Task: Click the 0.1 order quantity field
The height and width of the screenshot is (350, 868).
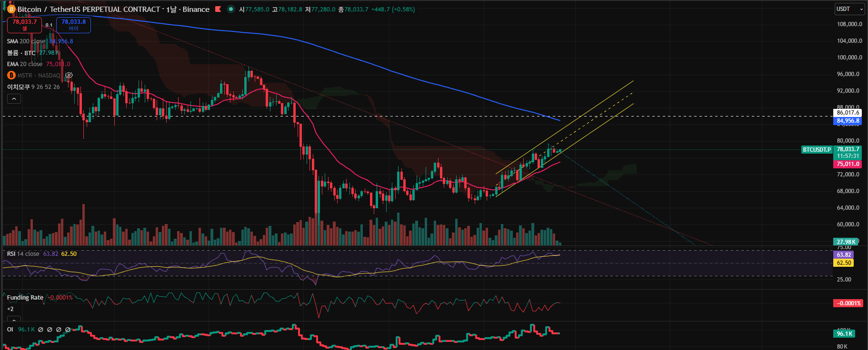Action: pos(49,25)
